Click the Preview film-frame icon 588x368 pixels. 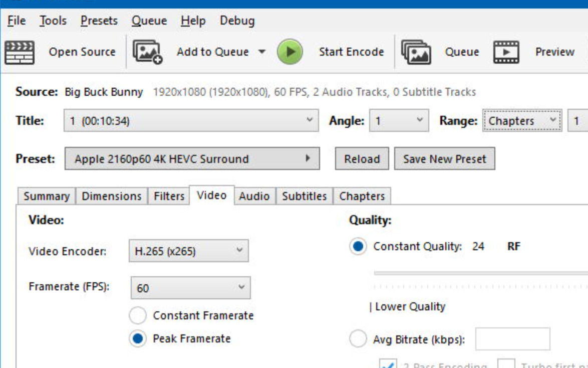click(x=506, y=52)
